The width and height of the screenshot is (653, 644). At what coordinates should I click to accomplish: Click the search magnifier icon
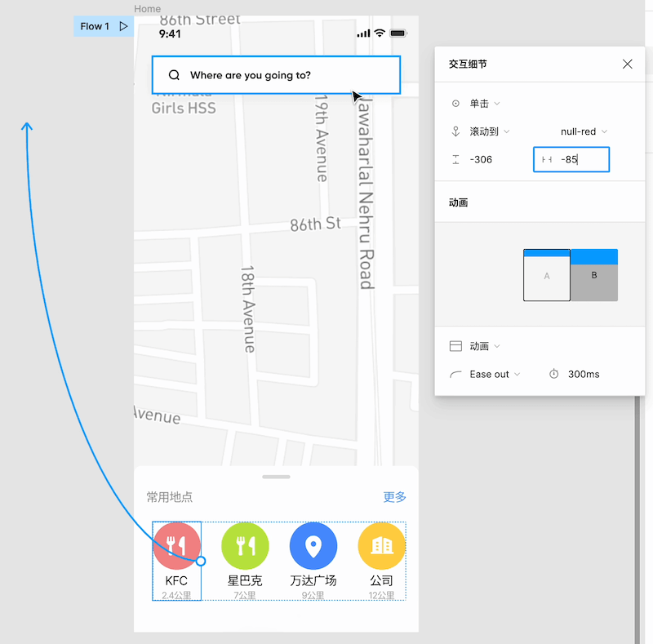point(174,74)
